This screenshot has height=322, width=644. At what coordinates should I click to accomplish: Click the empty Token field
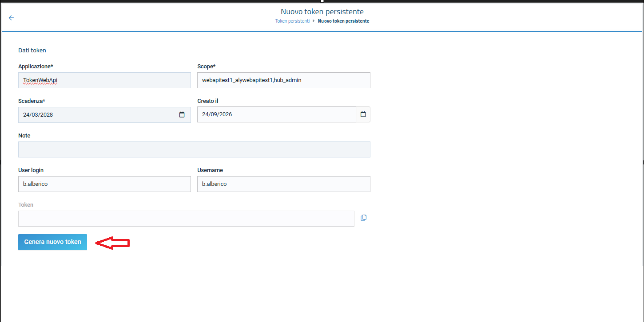(186, 219)
